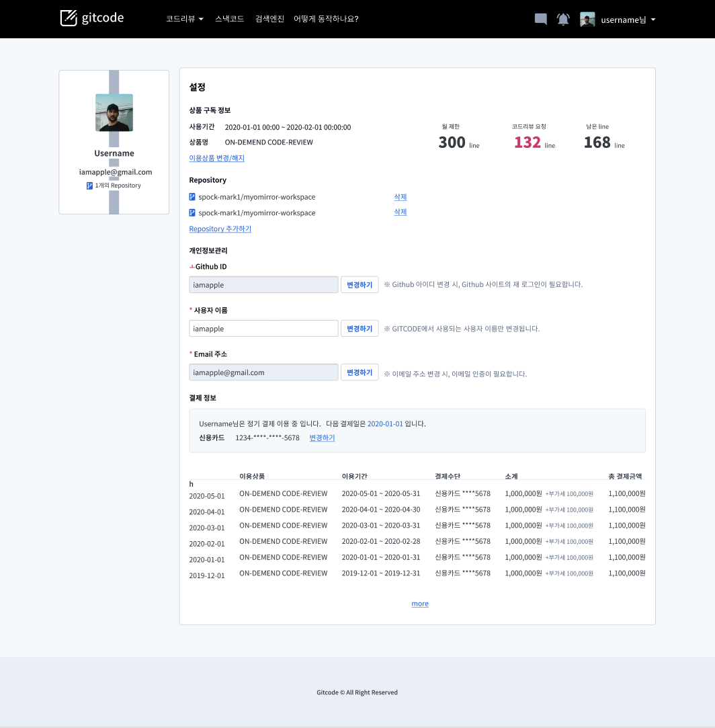Screen dimensions: 715x728
Task: Click the ON-DEMEND CODE-REVIEW product name value
Action: tap(269, 142)
